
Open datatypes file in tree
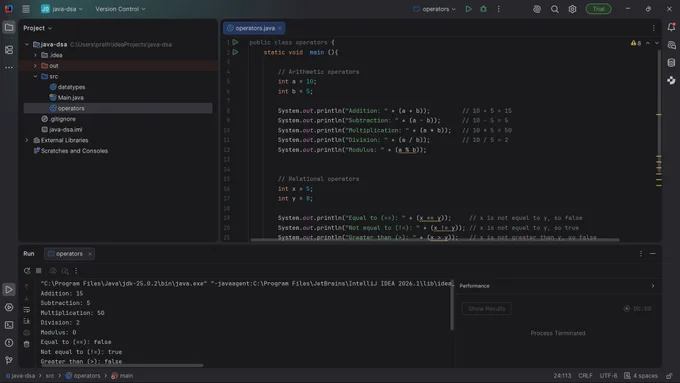(71, 87)
